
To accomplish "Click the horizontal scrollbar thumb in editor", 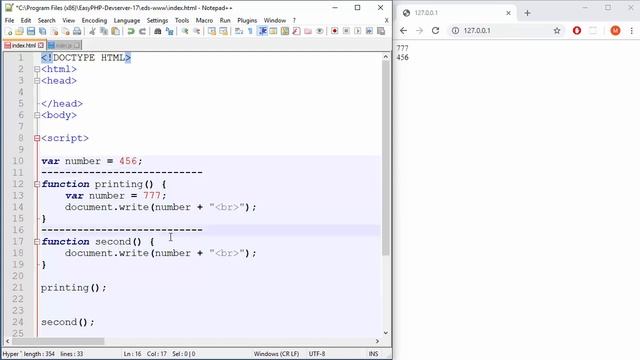I will (x=58, y=341).
